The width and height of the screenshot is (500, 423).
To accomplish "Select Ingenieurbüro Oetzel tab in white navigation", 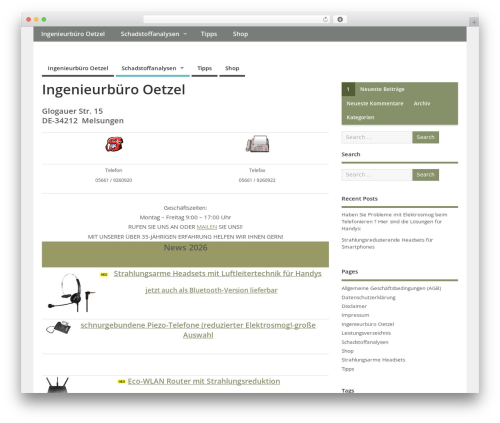I will click(x=78, y=68).
